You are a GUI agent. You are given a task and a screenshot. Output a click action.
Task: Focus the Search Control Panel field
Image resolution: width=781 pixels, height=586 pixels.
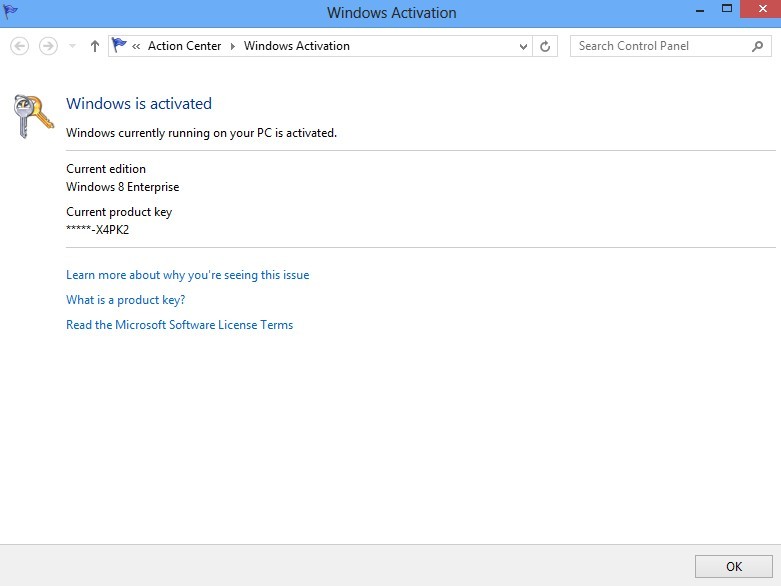[658, 46]
